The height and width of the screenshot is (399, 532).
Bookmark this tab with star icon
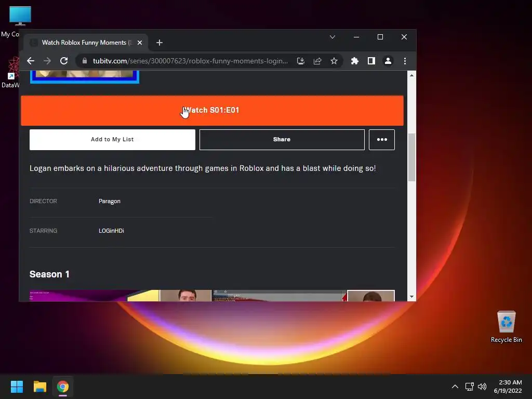pyautogui.click(x=334, y=61)
